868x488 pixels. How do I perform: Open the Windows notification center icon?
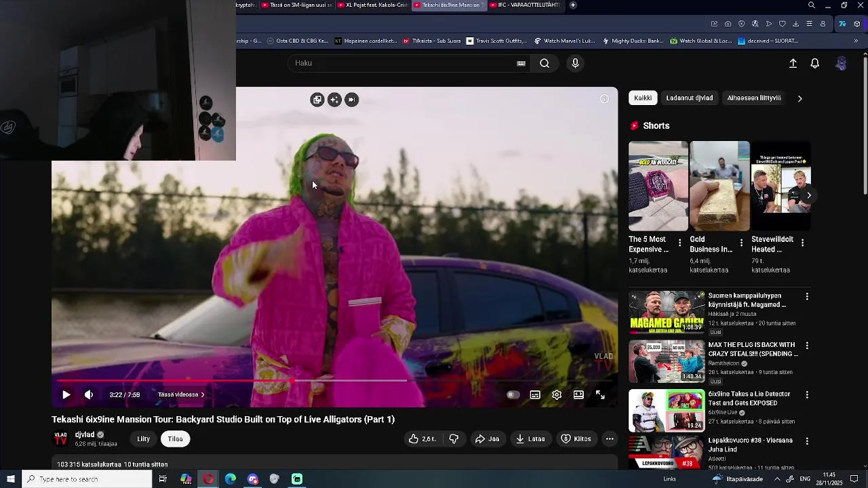tap(854, 479)
